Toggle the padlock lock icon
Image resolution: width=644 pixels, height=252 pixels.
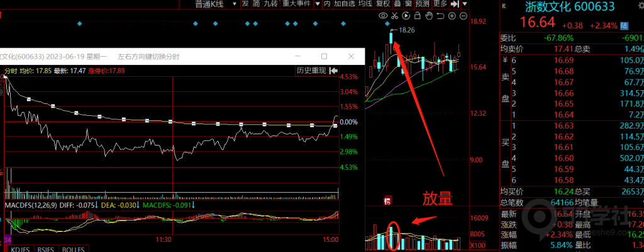tap(418, 16)
